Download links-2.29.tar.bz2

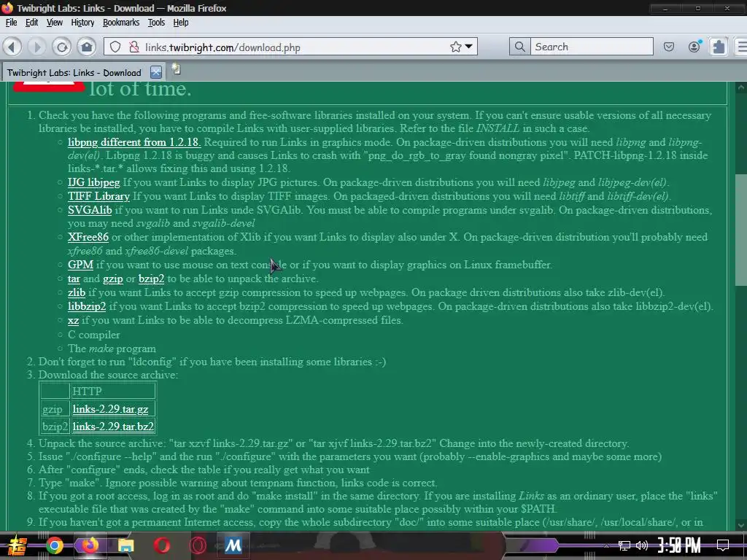pos(113,426)
